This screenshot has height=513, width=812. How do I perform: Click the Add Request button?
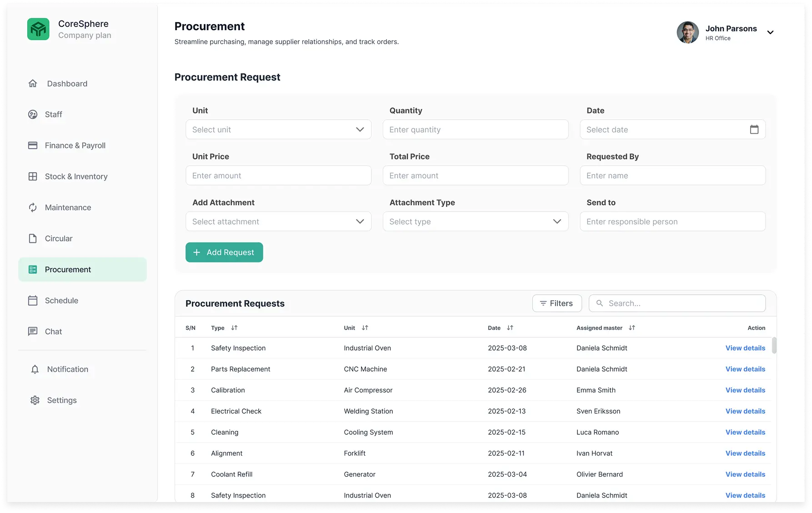[224, 252]
